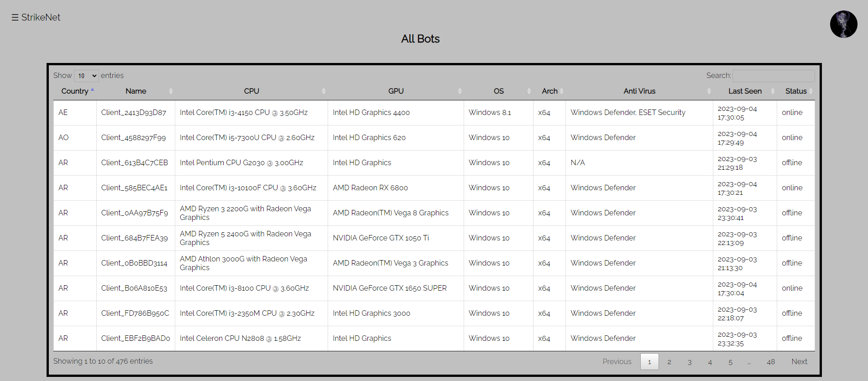Click AMD Radeon Vega 3 Graphics cell

[396, 263]
